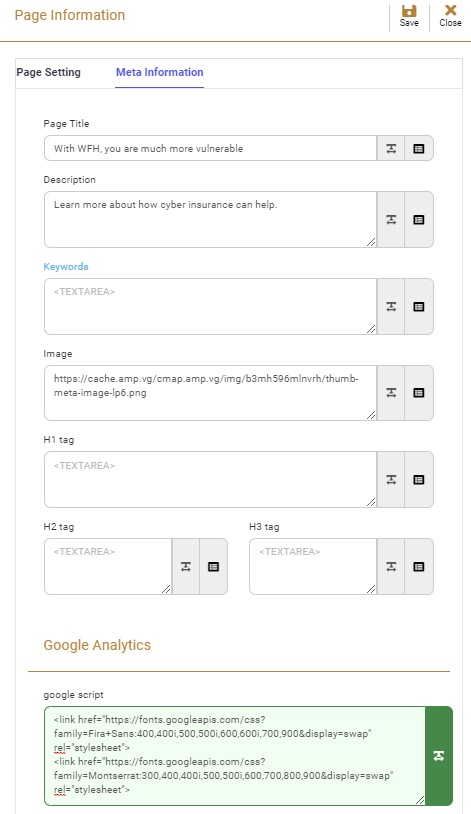
Task: Open the table icon beside Description
Action: tap(419, 220)
